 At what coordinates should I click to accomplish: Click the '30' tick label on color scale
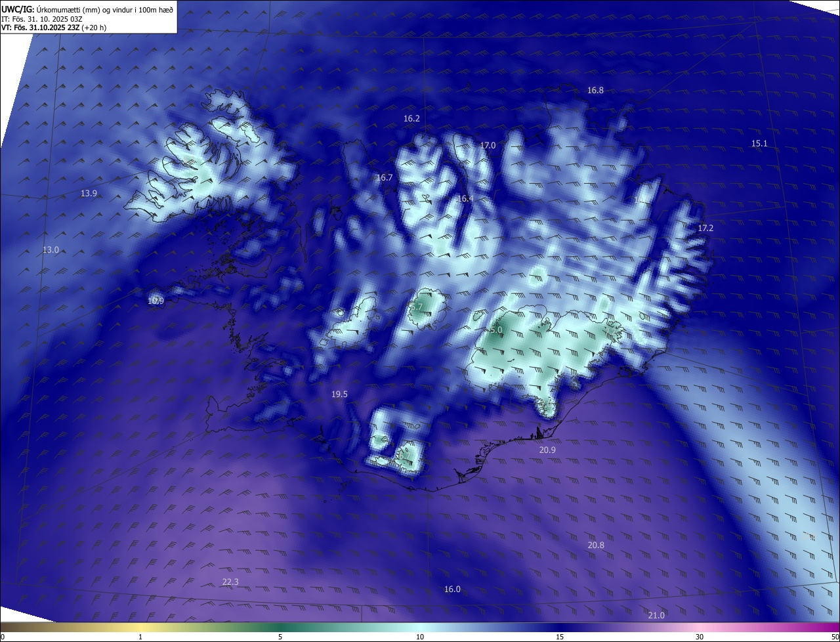[700, 637]
